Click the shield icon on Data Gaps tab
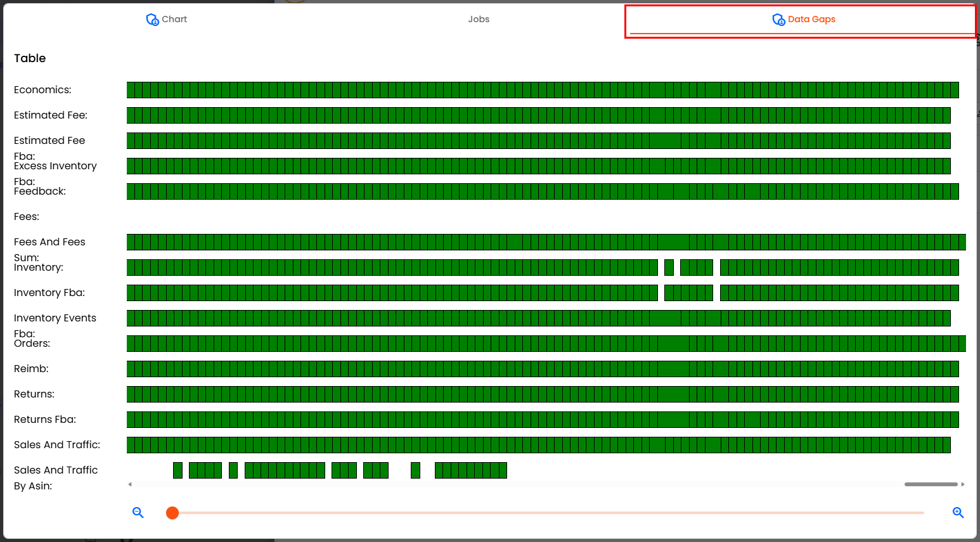980x542 pixels. (778, 20)
